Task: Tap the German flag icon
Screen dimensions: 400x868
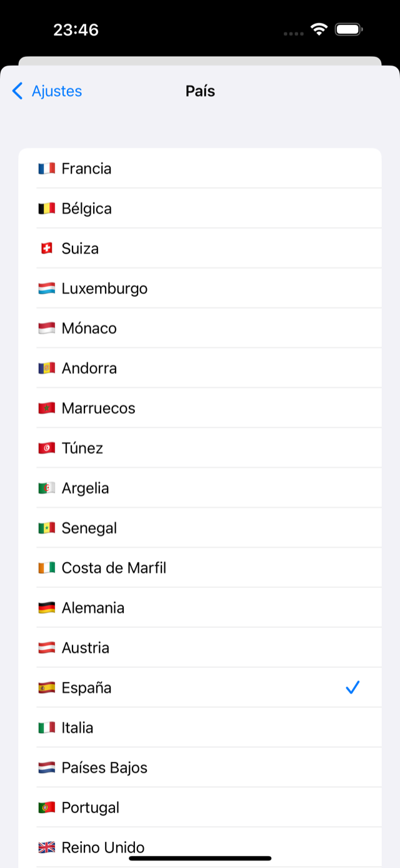Action: pyautogui.click(x=46, y=608)
